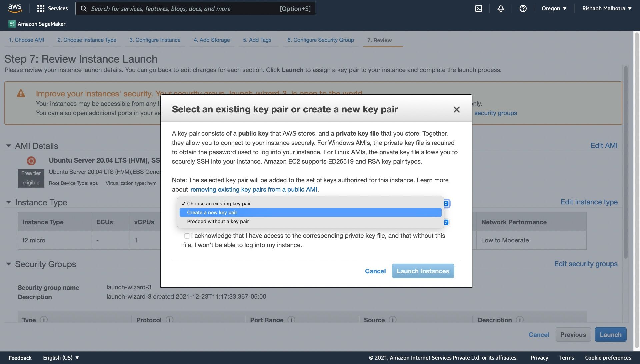The height and width of the screenshot is (364, 640).
Task: Click the Amazon SageMaker icon
Action: (11, 24)
